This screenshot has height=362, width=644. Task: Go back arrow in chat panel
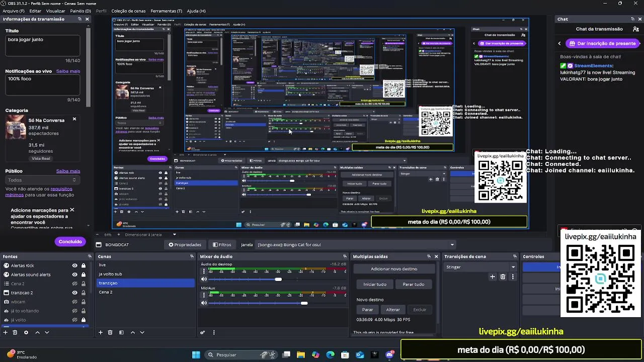[x=559, y=43]
